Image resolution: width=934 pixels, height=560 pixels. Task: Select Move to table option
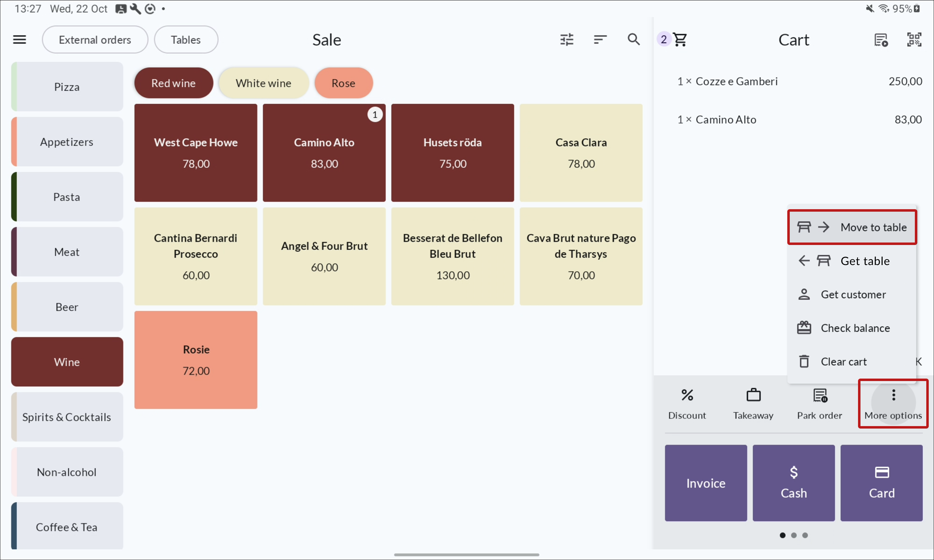click(x=852, y=227)
